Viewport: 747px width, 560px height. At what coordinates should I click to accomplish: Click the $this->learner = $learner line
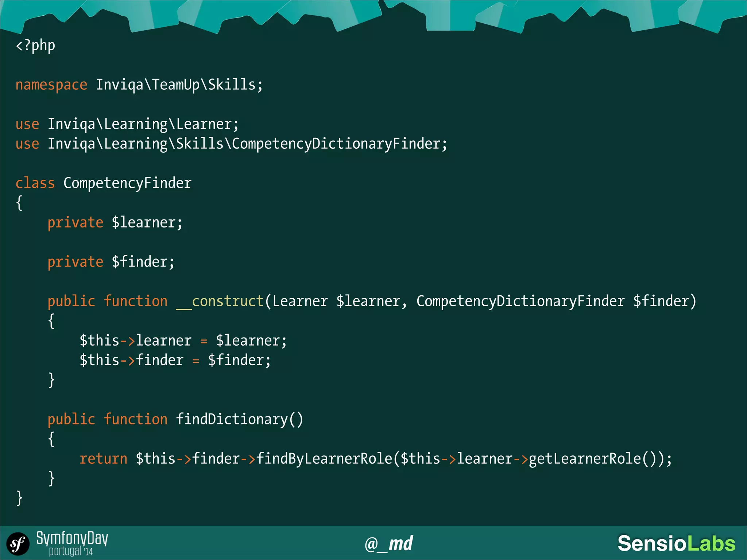tap(183, 341)
